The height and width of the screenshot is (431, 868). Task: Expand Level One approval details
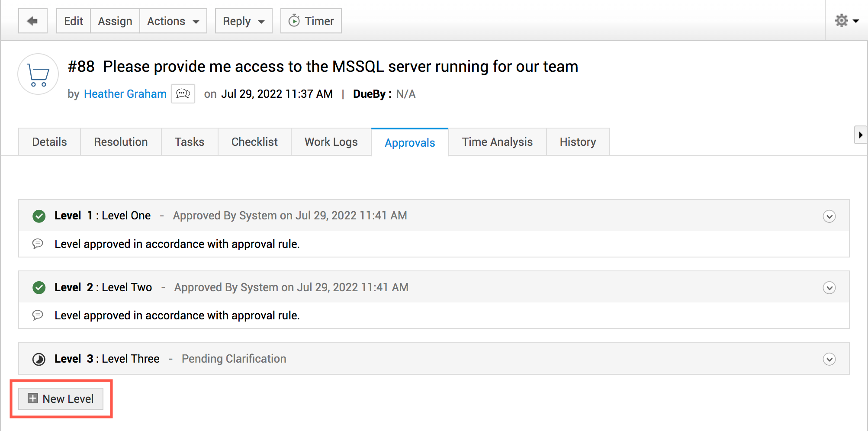click(829, 216)
